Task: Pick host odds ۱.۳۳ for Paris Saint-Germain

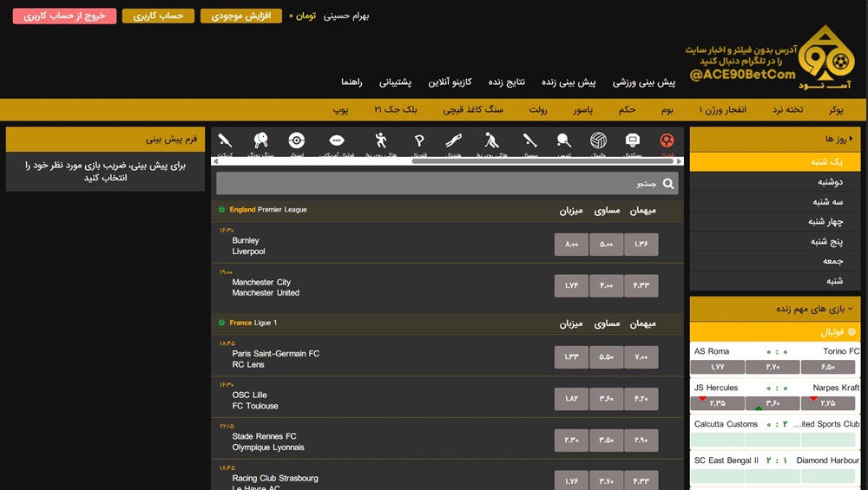Action: point(571,357)
